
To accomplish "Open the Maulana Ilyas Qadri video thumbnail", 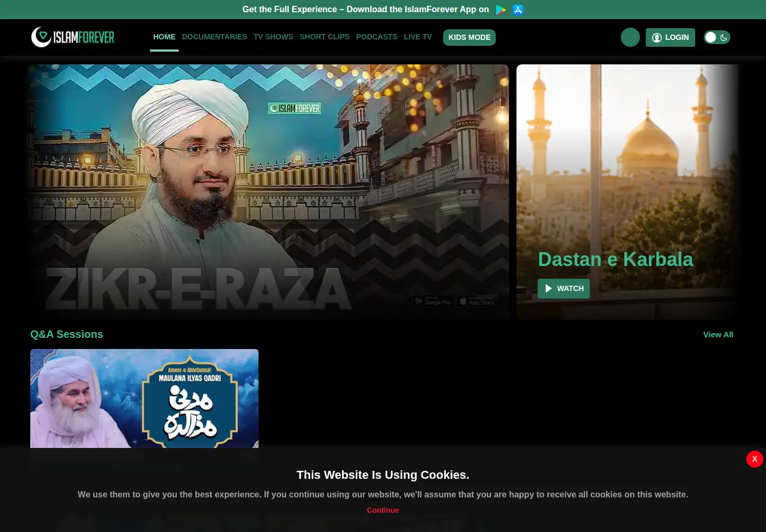I will tap(144, 398).
